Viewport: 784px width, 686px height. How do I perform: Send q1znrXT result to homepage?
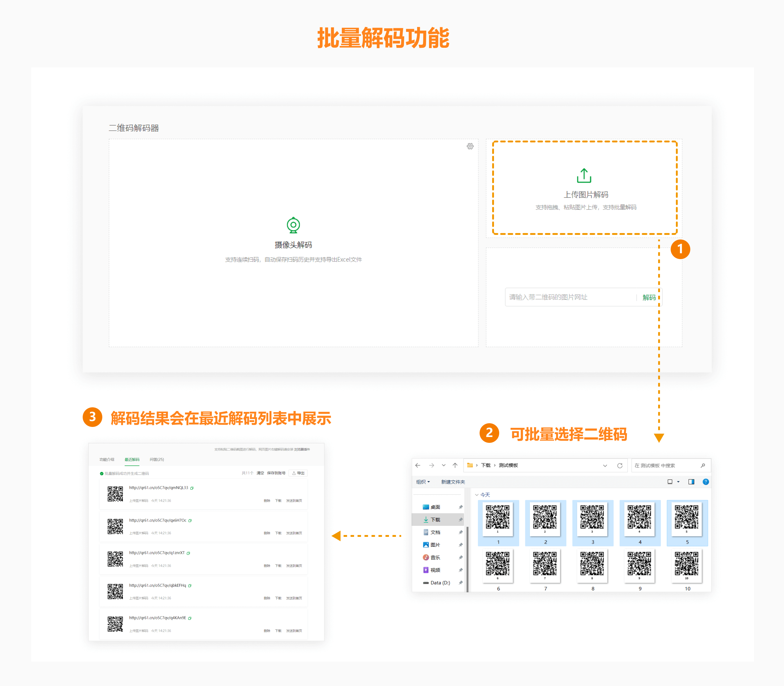[294, 566]
